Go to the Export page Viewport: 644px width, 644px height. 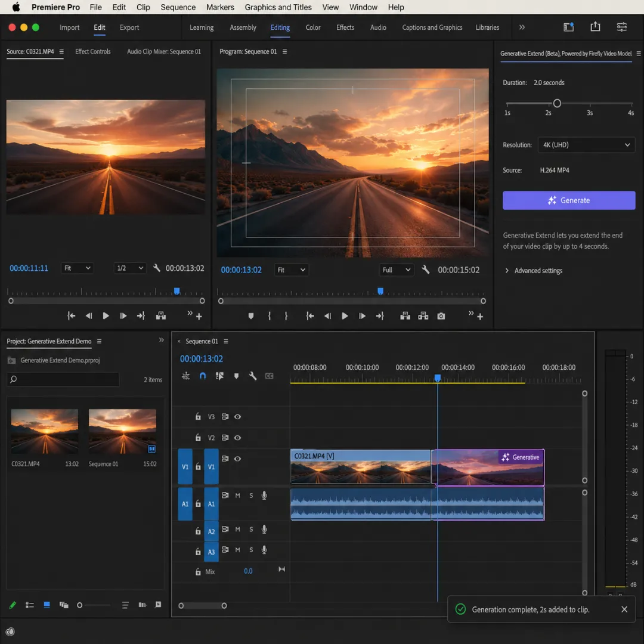click(x=129, y=27)
